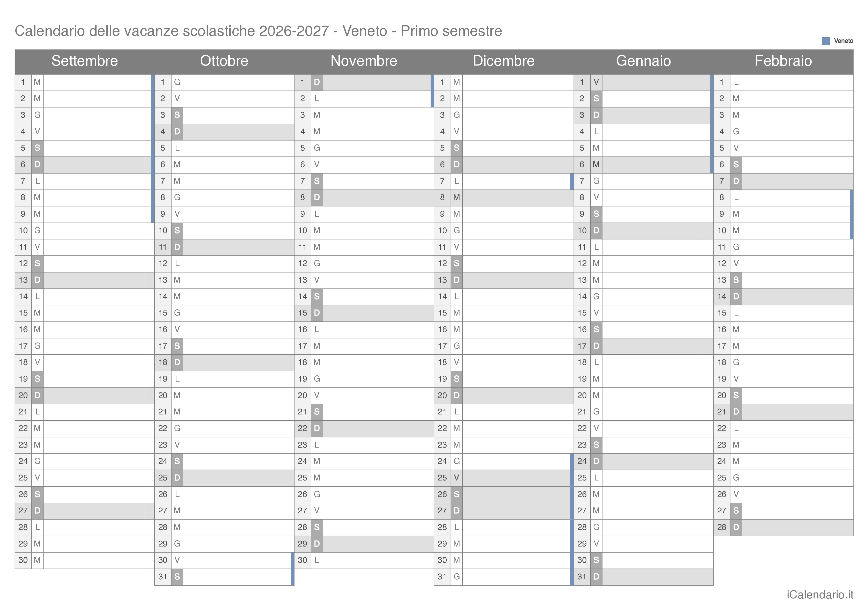Click Ottobre day 18 Sunday cell
868x614 pixels.
tap(177, 363)
